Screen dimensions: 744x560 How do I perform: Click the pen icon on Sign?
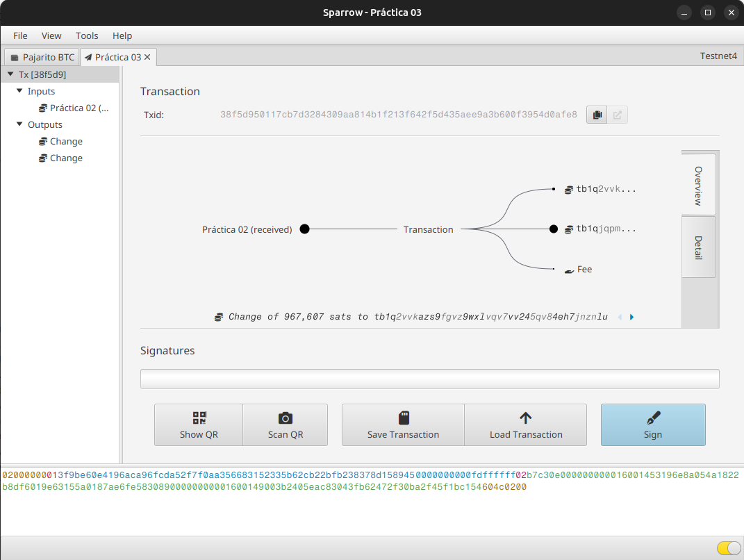654,418
